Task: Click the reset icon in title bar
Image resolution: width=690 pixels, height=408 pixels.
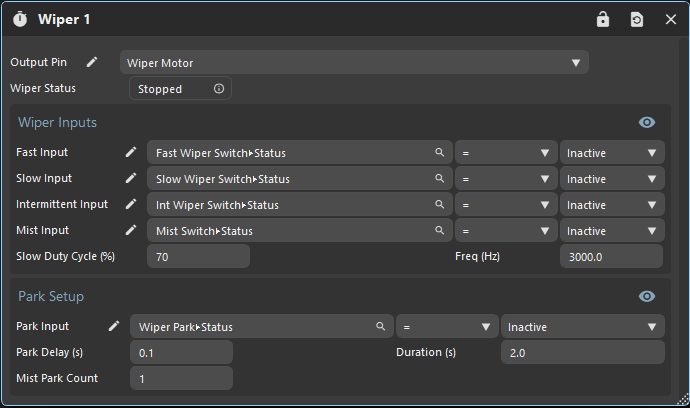Action: 636,19
